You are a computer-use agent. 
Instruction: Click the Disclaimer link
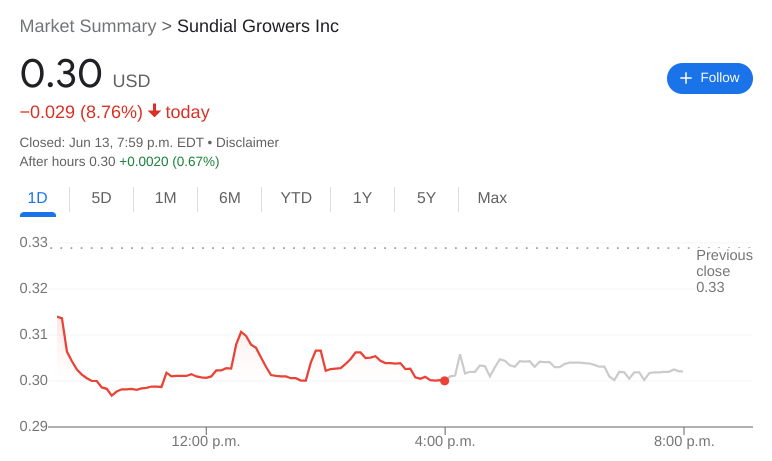247,143
